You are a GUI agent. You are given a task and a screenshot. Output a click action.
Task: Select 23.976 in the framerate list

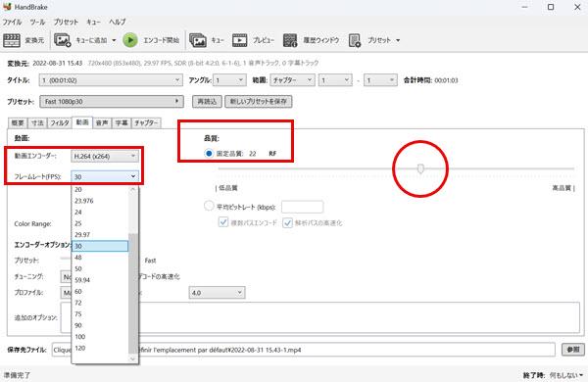click(x=100, y=201)
